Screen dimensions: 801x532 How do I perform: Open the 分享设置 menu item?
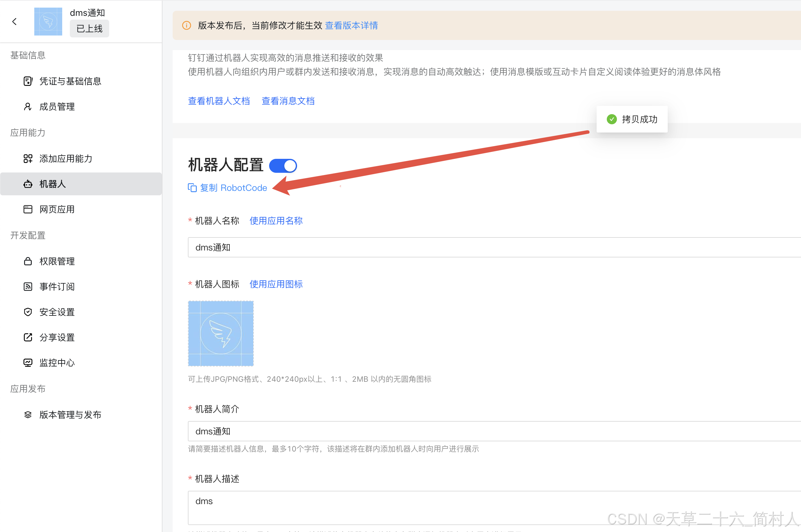coord(57,337)
